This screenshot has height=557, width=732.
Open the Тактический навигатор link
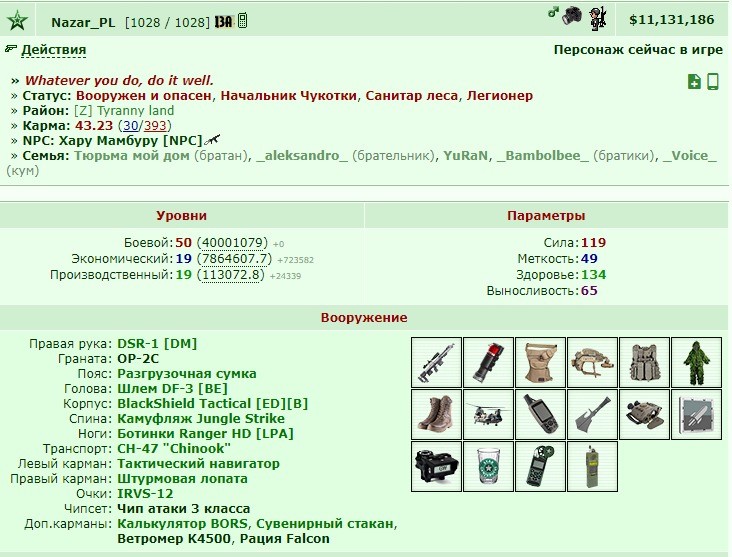click(x=198, y=464)
